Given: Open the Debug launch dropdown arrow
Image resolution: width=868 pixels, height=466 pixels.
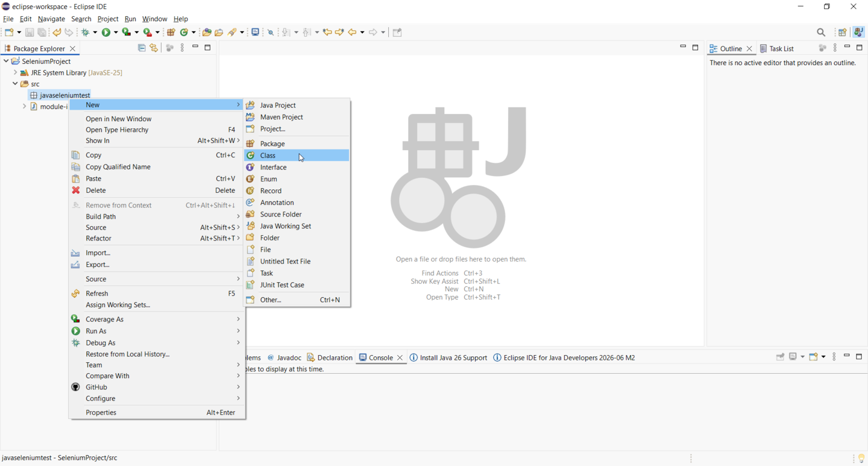Looking at the screenshot, I should (95, 33).
